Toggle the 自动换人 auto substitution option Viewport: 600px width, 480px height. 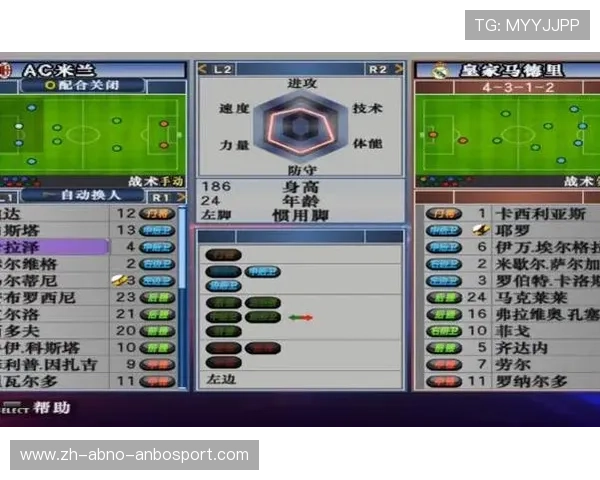(x=90, y=196)
